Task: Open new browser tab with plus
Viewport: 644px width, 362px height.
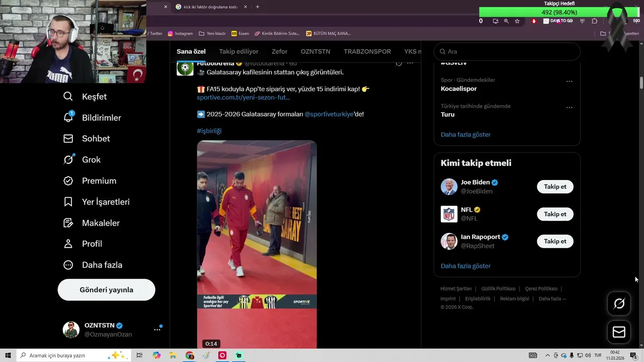Action: point(258,7)
